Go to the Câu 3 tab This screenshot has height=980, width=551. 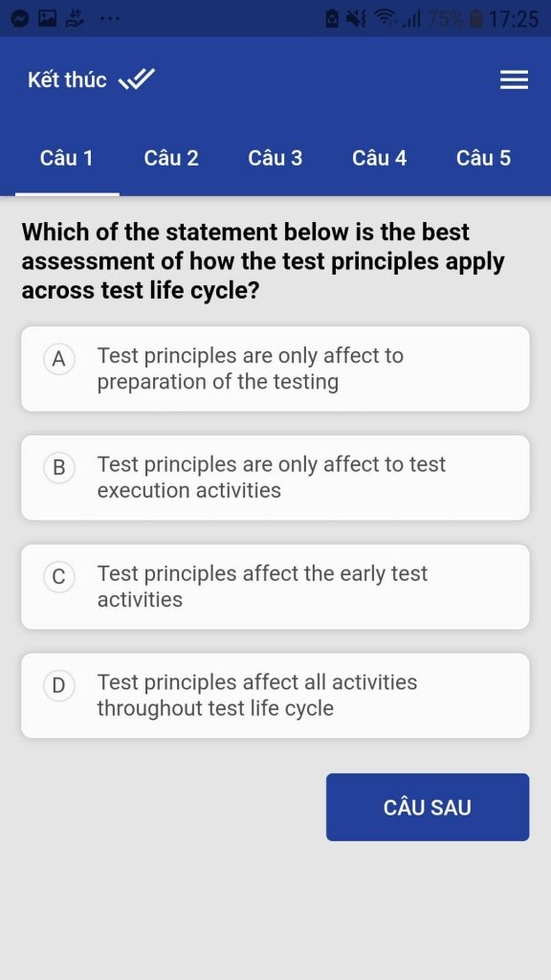[275, 158]
